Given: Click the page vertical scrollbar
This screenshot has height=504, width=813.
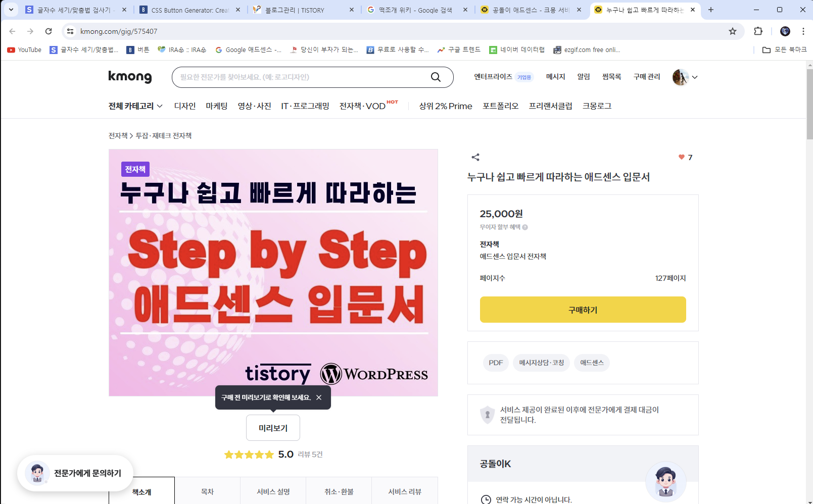Looking at the screenshot, I should click(810, 105).
